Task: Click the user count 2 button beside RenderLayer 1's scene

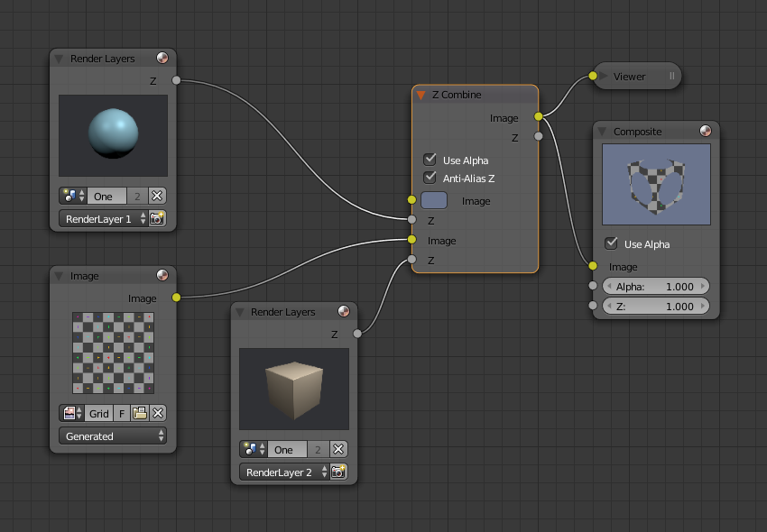Action: pos(137,196)
